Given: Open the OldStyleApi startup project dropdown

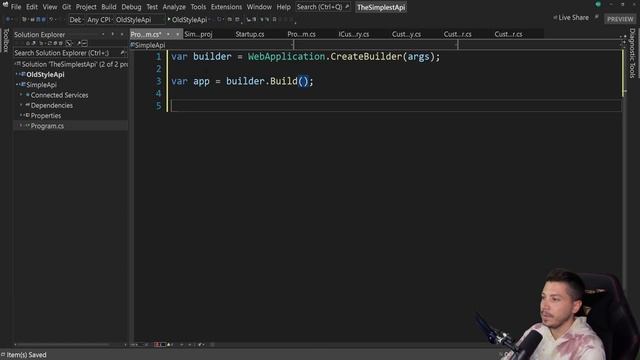Looking at the screenshot, I should [139, 20].
